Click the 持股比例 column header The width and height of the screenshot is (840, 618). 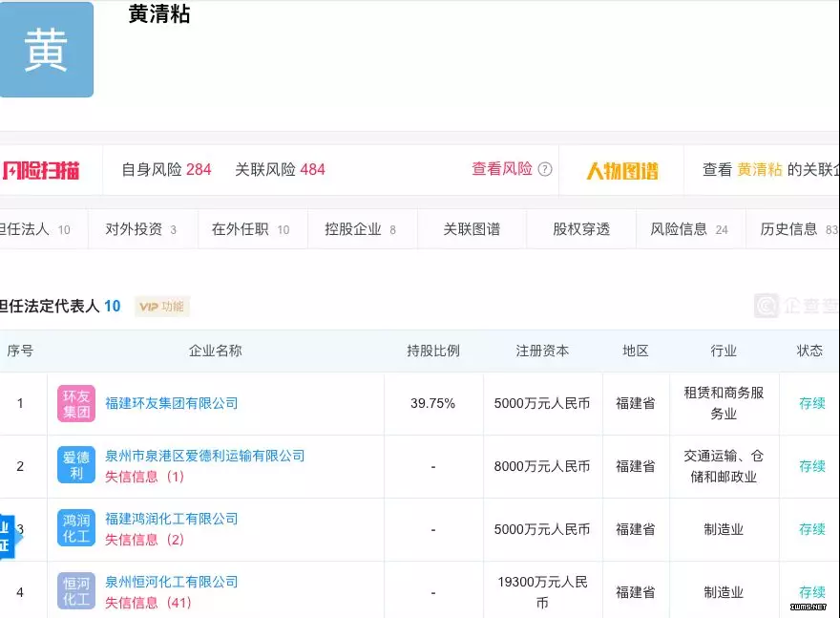point(433,351)
